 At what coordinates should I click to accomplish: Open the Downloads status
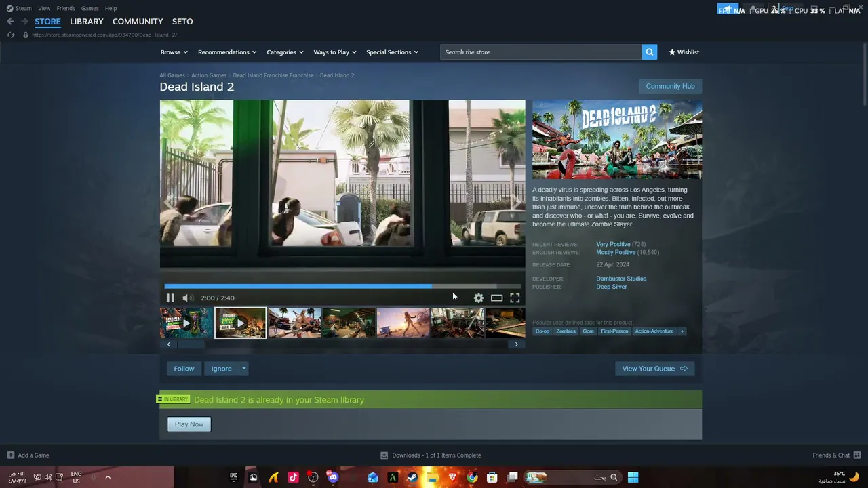[431, 455]
